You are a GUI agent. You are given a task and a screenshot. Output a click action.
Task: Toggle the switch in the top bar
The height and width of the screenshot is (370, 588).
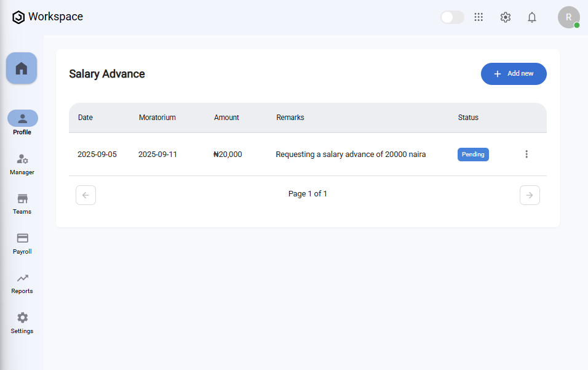click(452, 17)
